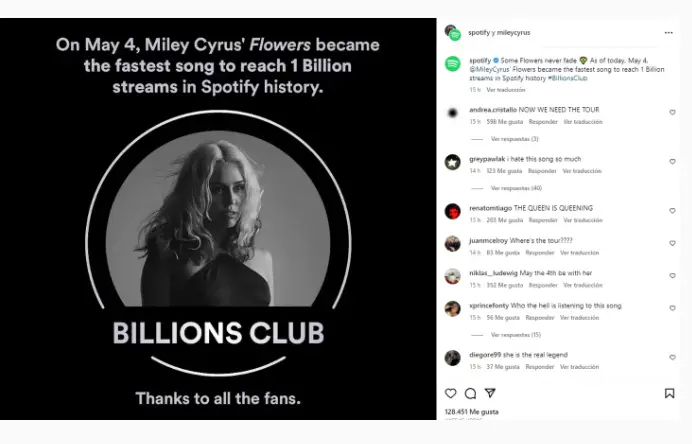The width and height of the screenshot is (692, 444).
Task: Save the post with the bookmark icon
Action: click(x=669, y=393)
